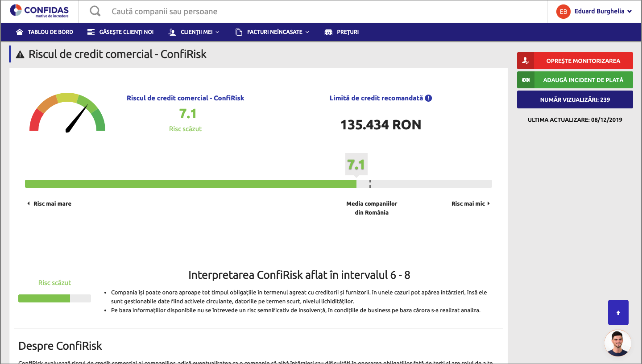Image resolution: width=642 pixels, height=364 pixels.
Task: Click the Despre ConfiRisk heading
Action: (x=60, y=346)
